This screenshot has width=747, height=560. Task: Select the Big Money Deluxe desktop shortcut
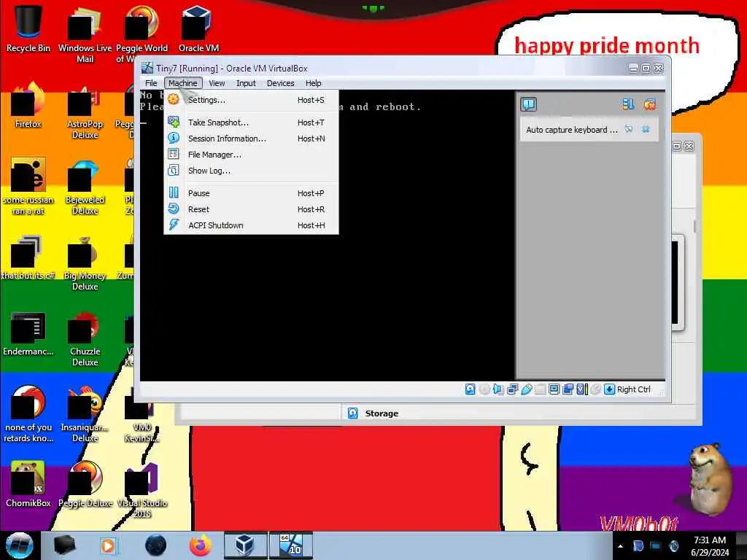click(85, 262)
